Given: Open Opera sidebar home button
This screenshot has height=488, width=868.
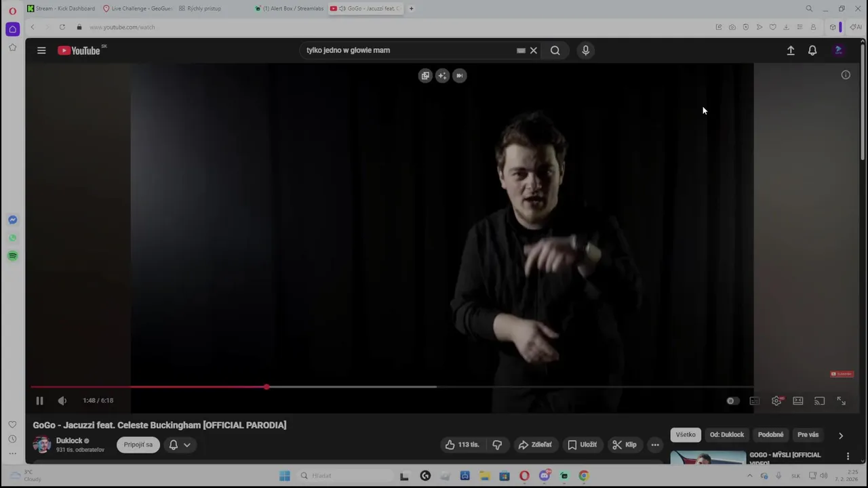Looking at the screenshot, I should click(12, 29).
